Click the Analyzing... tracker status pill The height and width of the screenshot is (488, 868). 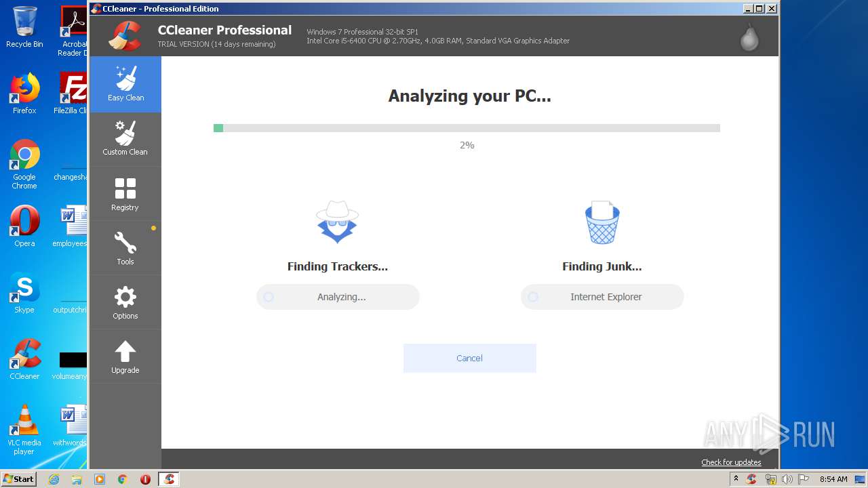[x=338, y=297]
